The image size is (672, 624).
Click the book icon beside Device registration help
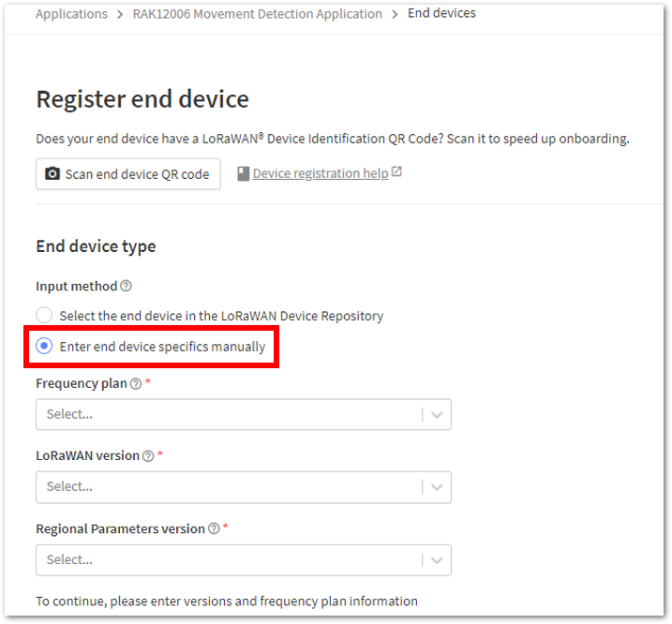coord(243,173)
